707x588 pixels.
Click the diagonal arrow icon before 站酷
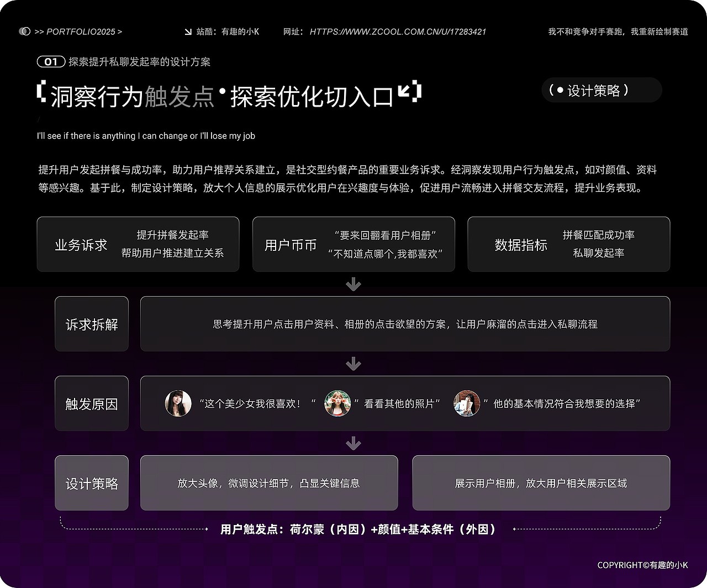(188, 32)
